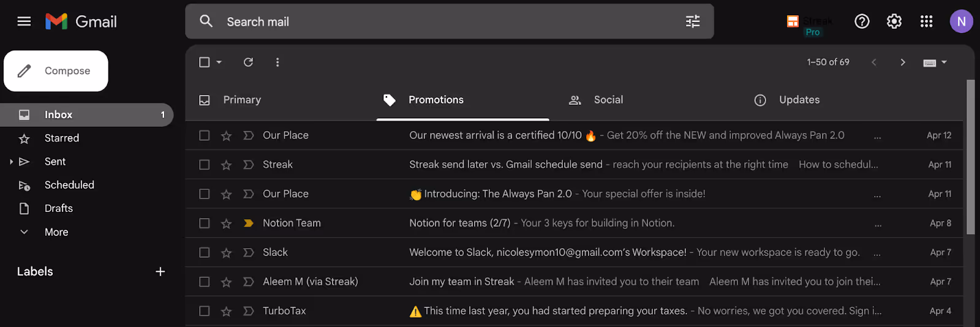
Task: Open the TurboTax taxes email
Action: [x=574, y=311]
